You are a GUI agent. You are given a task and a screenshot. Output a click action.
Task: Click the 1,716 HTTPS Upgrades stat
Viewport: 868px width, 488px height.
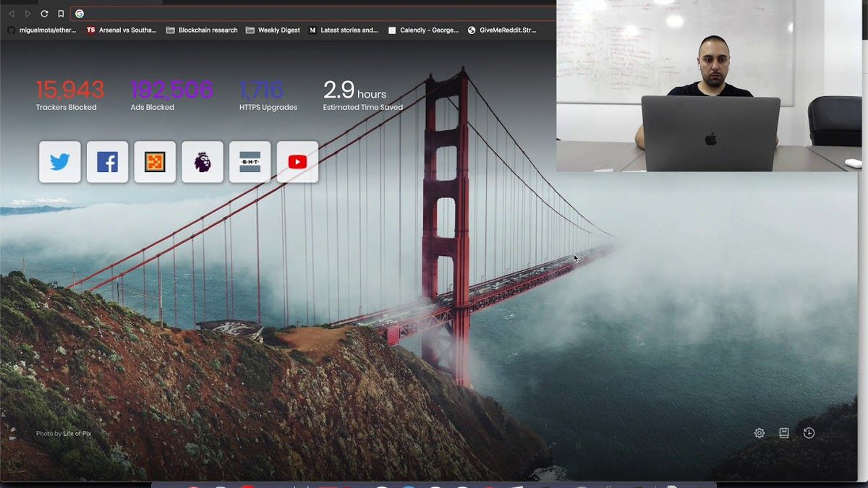pyautogui.click(x=268, y=95)
